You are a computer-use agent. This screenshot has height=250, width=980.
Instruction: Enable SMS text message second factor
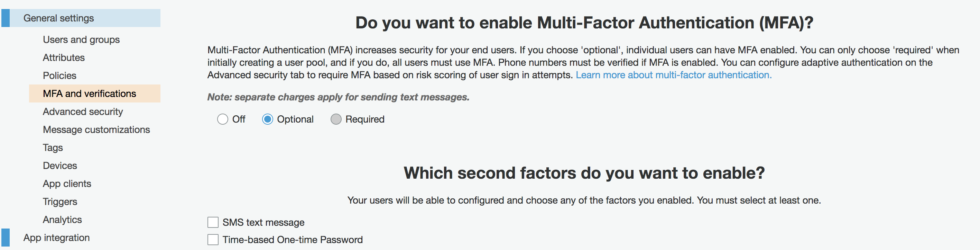213,222
